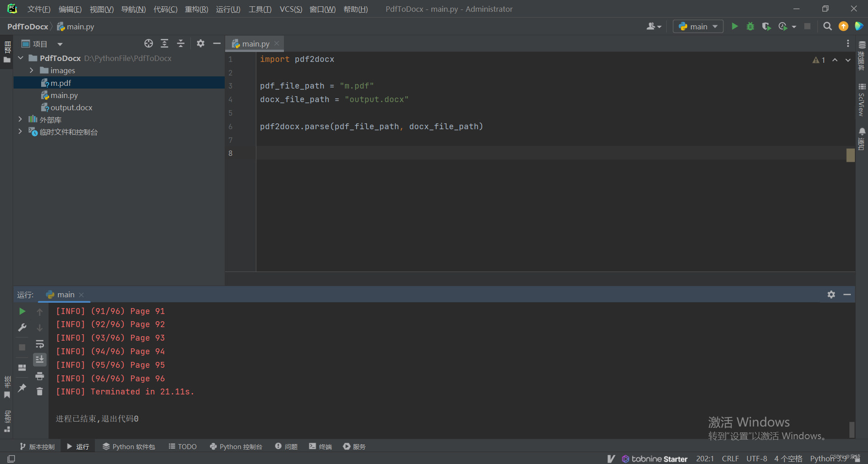868x464 pixels.
Task: Open Python 软件包 tool window
Action: coord(129,446)
